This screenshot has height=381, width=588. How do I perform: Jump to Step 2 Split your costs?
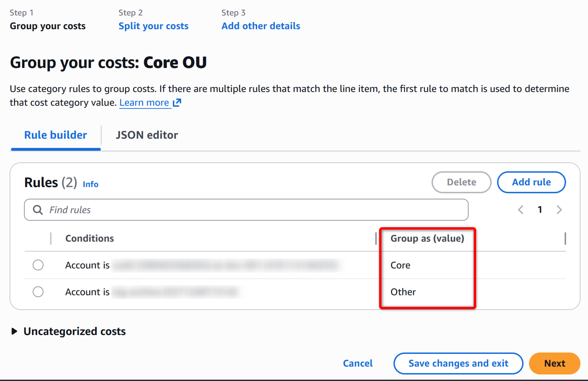click(153, 26)
